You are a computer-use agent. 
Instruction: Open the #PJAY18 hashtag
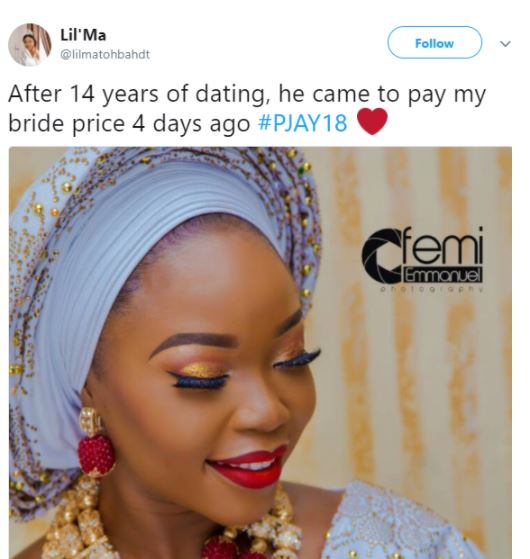(302, 123)
